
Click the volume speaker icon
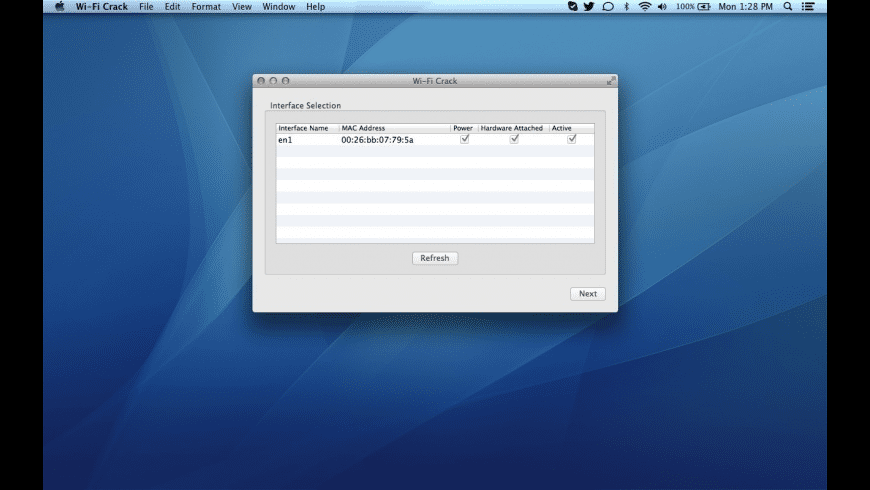(x=662, y=6)
